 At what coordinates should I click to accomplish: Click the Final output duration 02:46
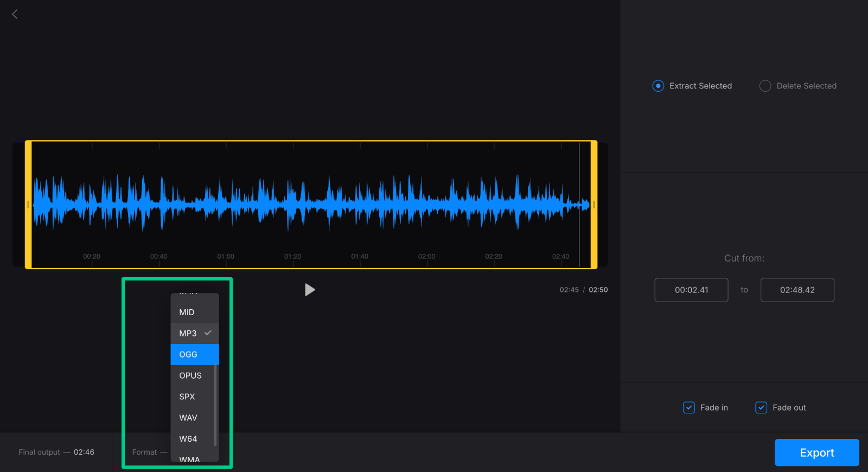pos(84,452)
